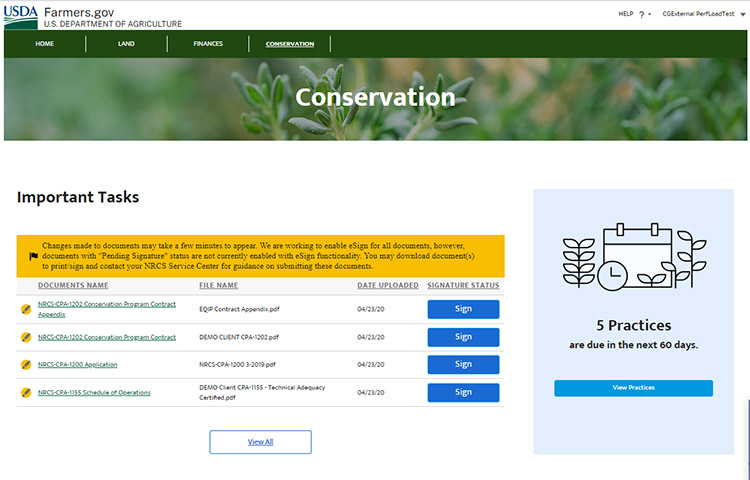Click the CGExternal PerfLoadTest username
Image resolution: width=750 pixels, height=480 pixels.
tap(698, 14)
